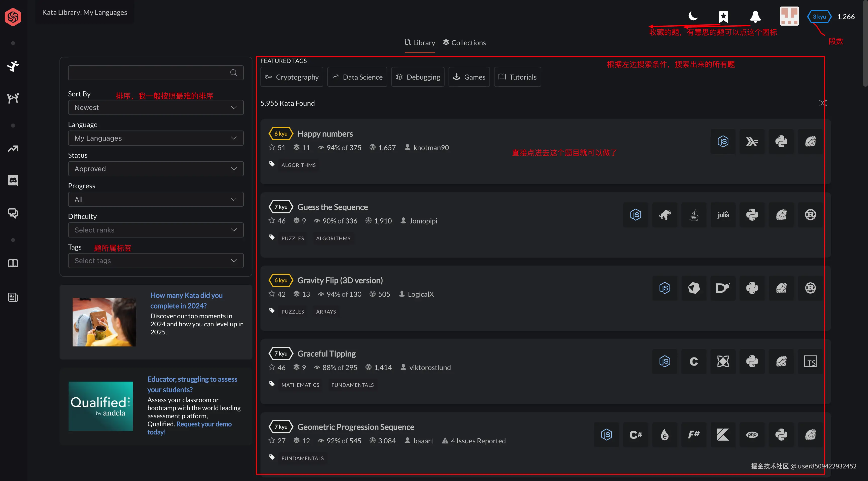Select Julia icon on Guess the Sequence
The height and width of the screenshot is (481, 868).
tap(723, 215)
